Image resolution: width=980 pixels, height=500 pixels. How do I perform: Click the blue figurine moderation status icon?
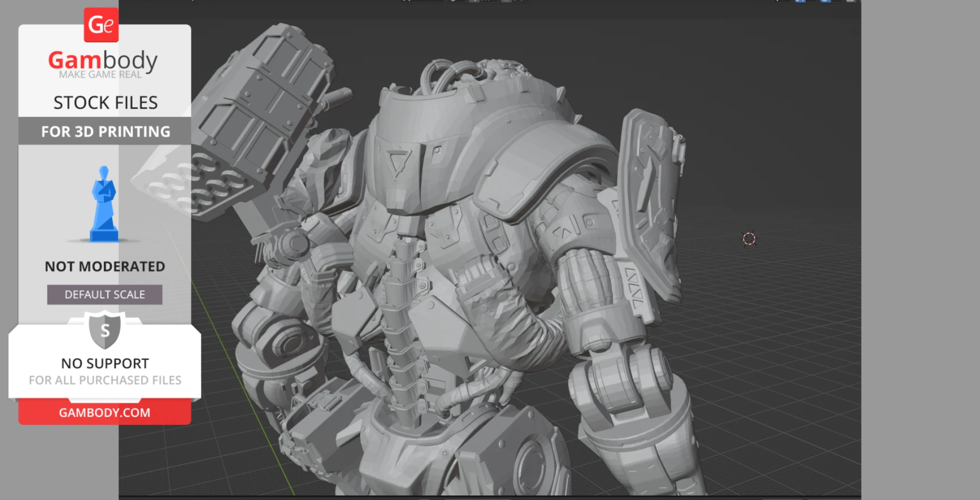(x=104, y=205)
